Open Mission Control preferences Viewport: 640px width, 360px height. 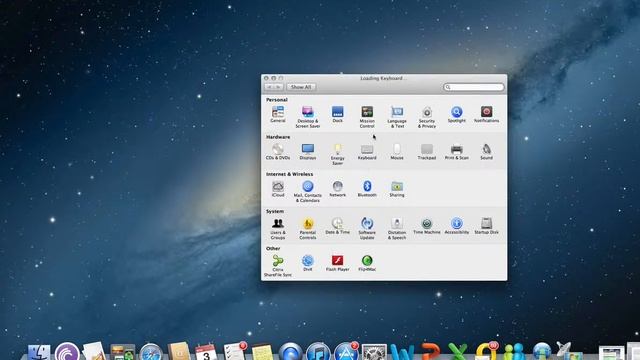pyautogui.click(x=367, y=117)
